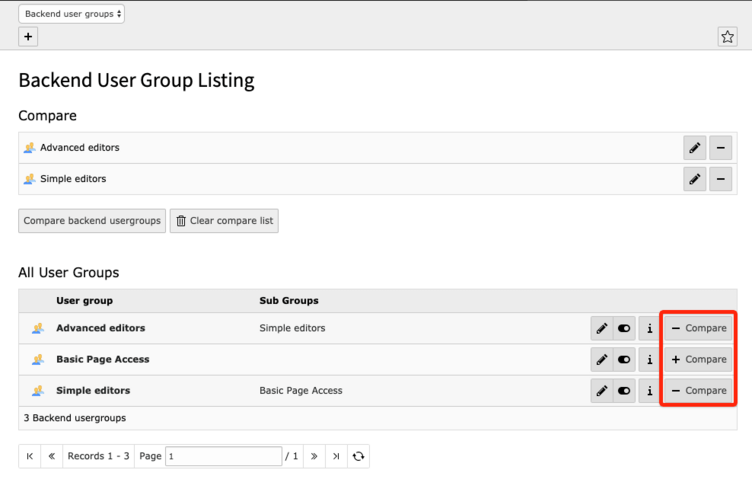This screenshot has width=752, height=489.
Task: Add Basic Page Access to compare
Action: pos(698,360)
